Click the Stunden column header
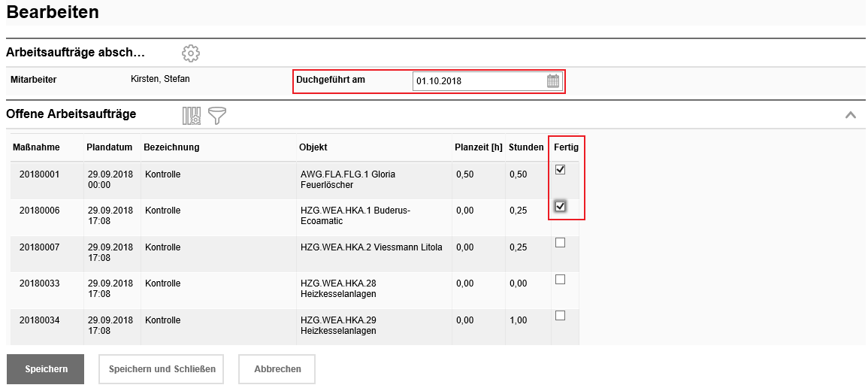The image size is (868, 391). pyautogui.click(x=526, y=147)
